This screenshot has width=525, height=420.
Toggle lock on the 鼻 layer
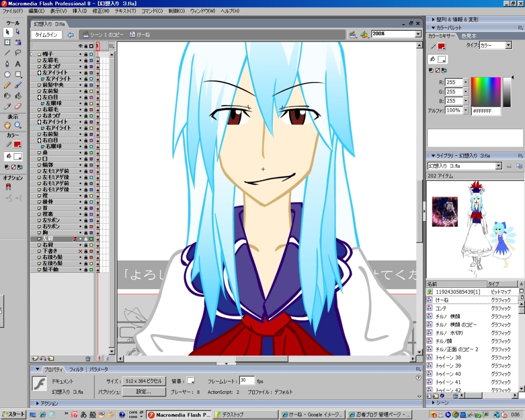point(86,153)
